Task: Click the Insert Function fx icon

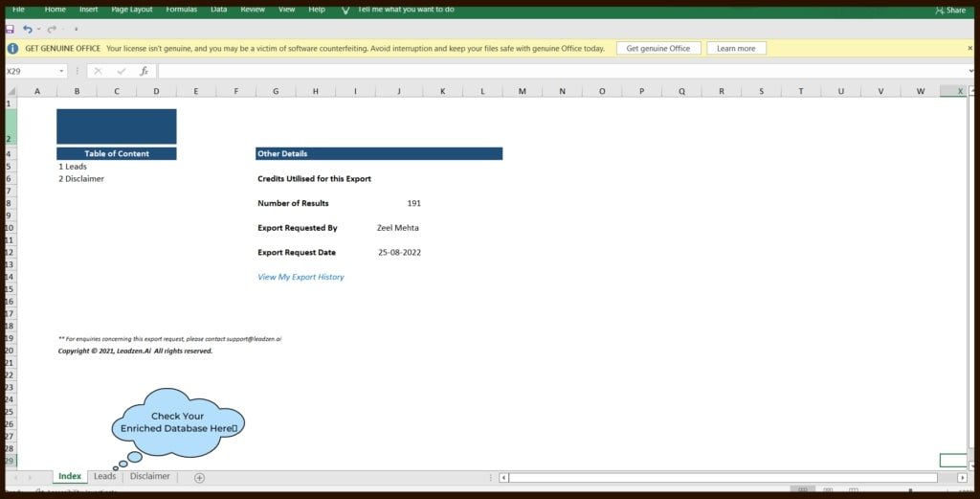Action: (x=144, y=71)
